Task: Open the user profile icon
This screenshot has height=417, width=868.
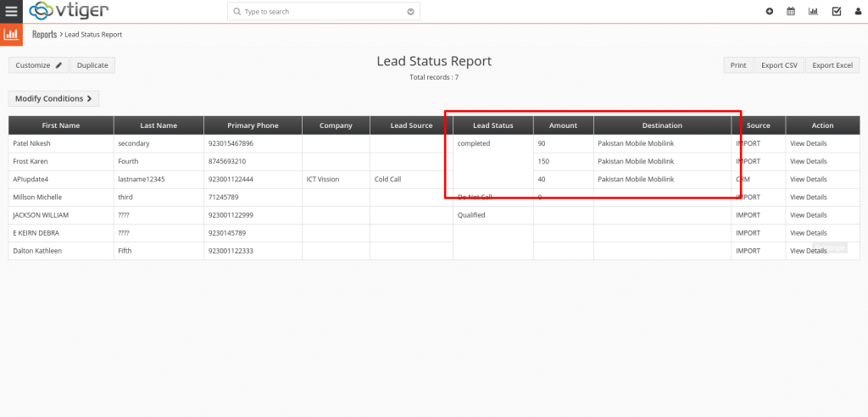Action: click(x=858, y=12)
